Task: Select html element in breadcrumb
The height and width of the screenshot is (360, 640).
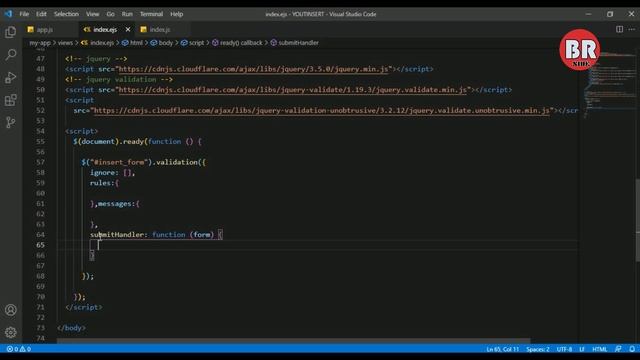Action: tap(136, 42)
